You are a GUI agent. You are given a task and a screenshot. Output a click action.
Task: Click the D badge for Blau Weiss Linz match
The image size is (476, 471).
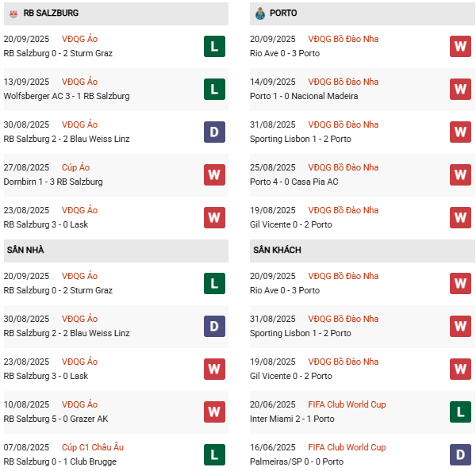[214, 132]
